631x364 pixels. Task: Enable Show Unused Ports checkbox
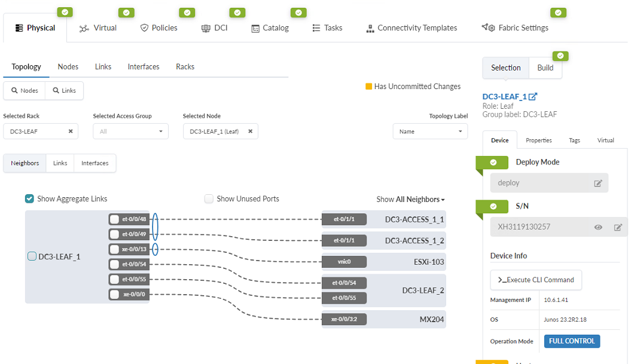coord(209,198)
